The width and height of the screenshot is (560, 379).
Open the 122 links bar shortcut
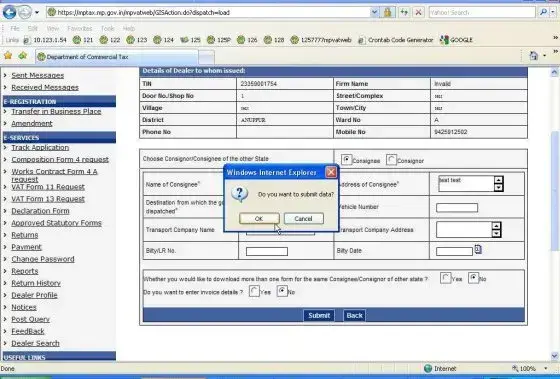tap(110, 40)
